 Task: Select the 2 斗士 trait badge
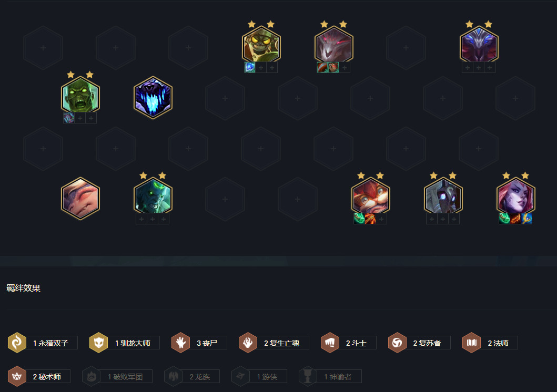pyautogui.click(x=349, y=343)
